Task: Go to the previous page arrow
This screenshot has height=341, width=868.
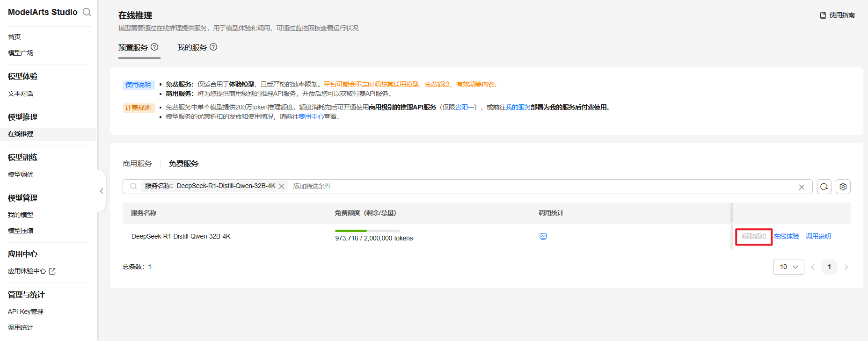Action: (813, 267)
